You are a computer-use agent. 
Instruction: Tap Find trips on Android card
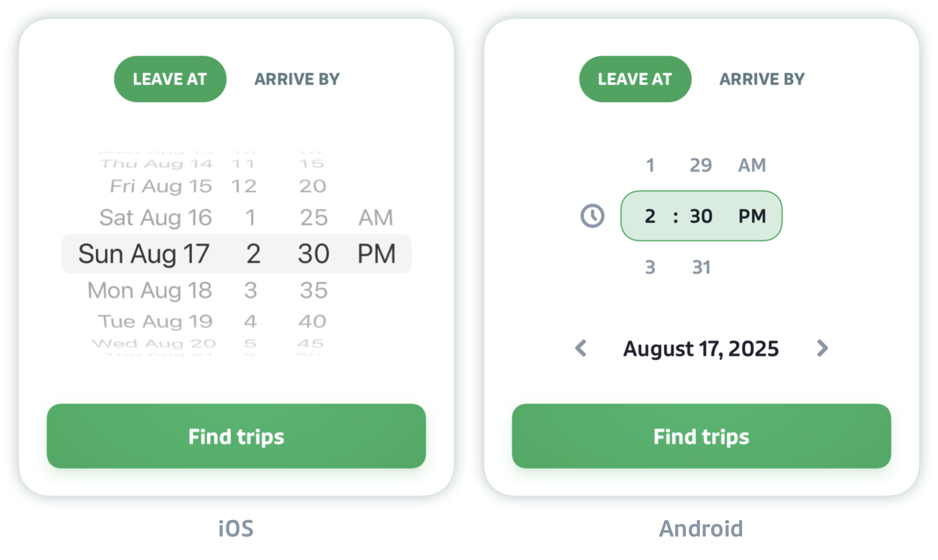point(701,436)
